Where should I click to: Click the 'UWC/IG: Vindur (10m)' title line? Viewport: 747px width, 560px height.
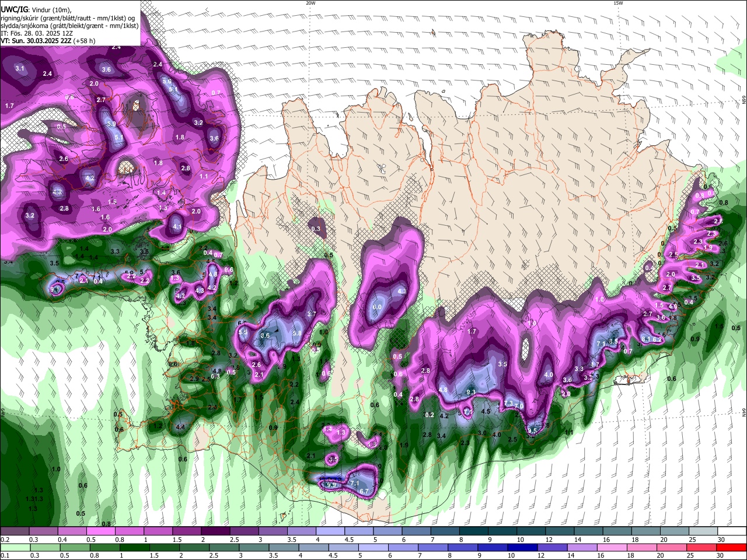click(x=36, y=9)
